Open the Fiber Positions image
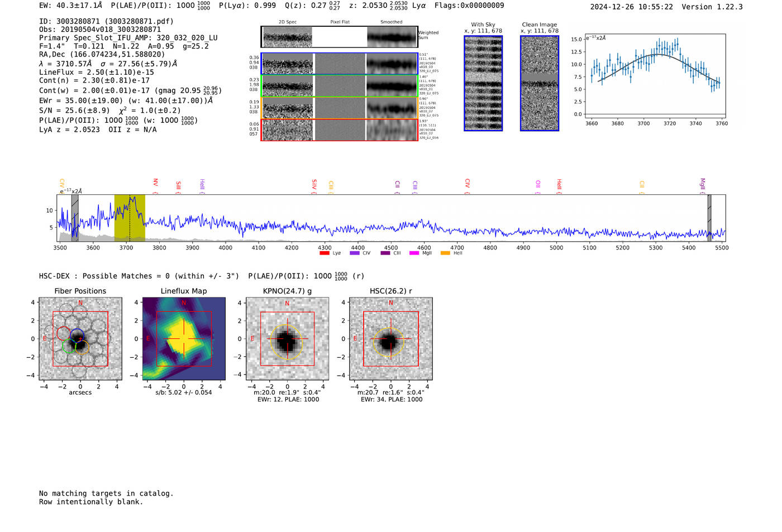 click(80, 339)
